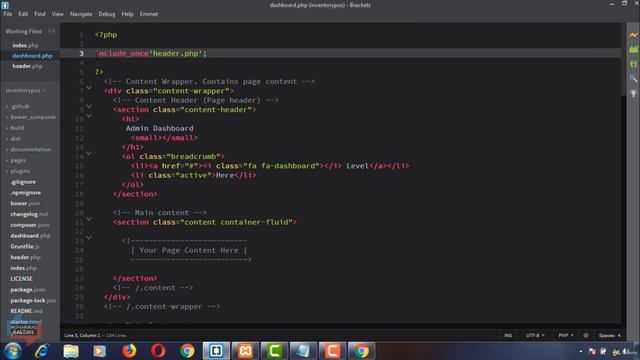Viewport: 640px width, 360px height.
Task: Open the PHP language mode dropdown
Action: click(566, 335)
